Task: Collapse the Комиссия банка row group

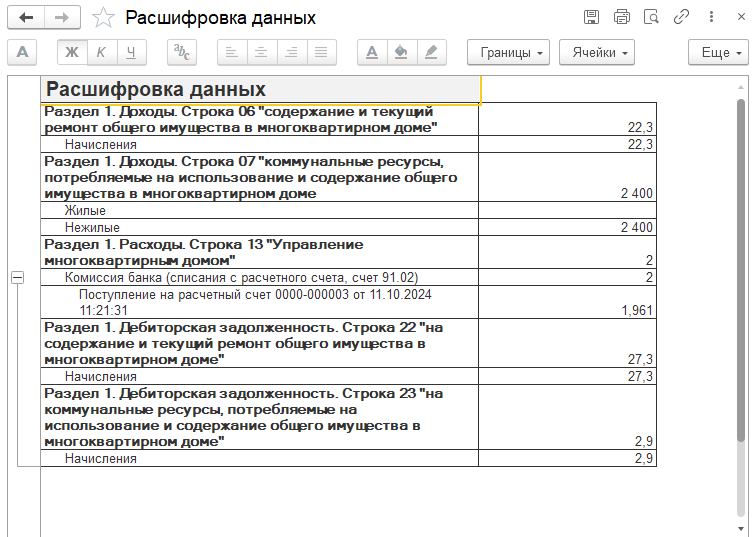Action: (17, 277)
